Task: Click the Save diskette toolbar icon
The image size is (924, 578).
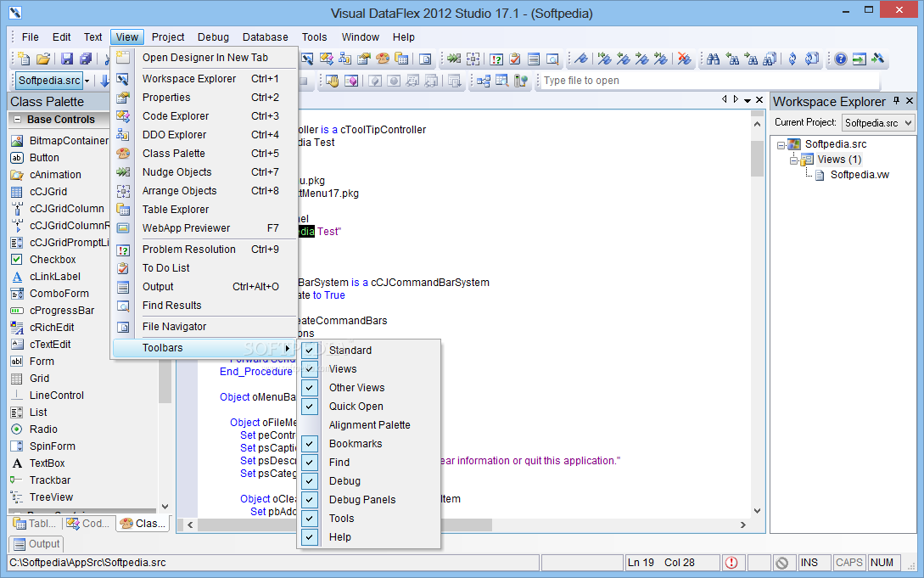Action: (x=66, y=59)
